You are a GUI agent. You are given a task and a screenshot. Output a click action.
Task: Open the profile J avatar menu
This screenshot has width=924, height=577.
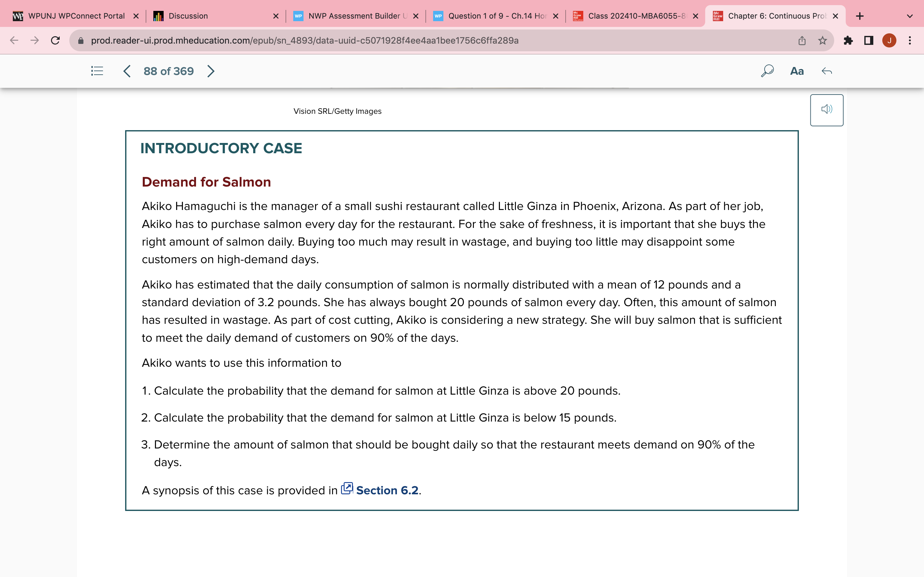click(889, 40)
